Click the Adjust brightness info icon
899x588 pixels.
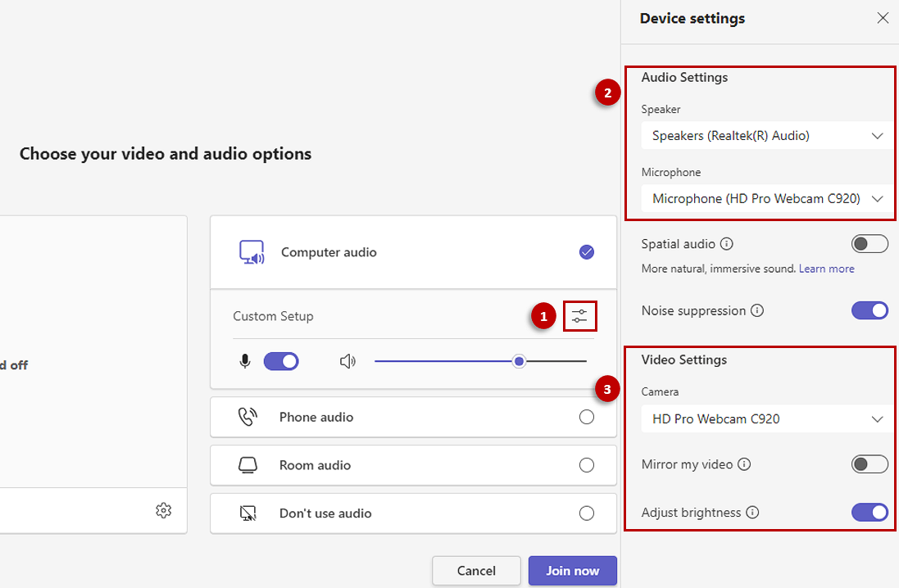point(752,513)
